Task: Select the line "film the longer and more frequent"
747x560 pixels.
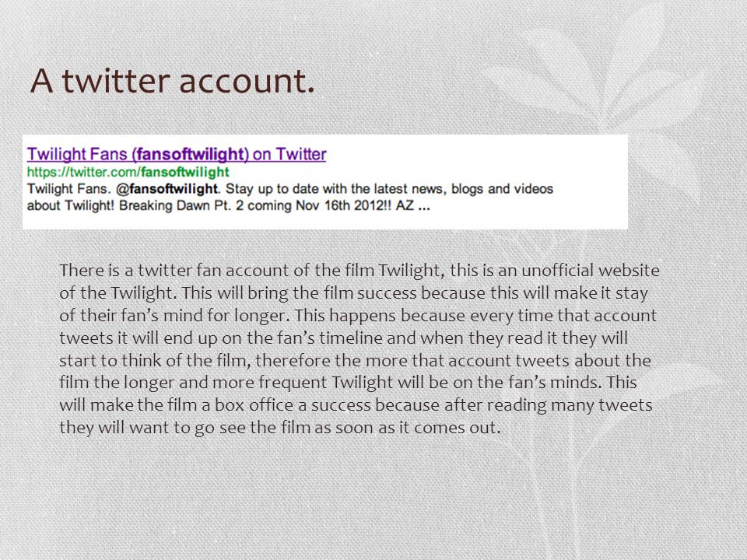Action: 348,383
